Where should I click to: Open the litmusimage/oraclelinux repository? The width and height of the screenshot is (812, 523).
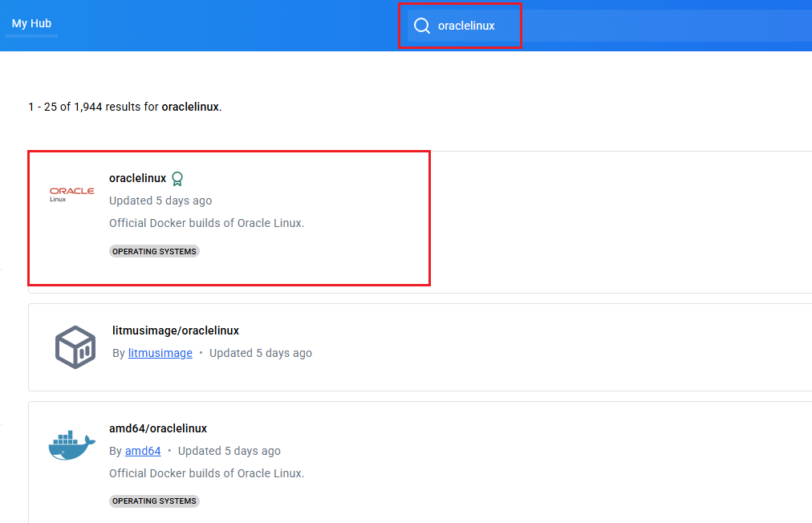[176, 330]
